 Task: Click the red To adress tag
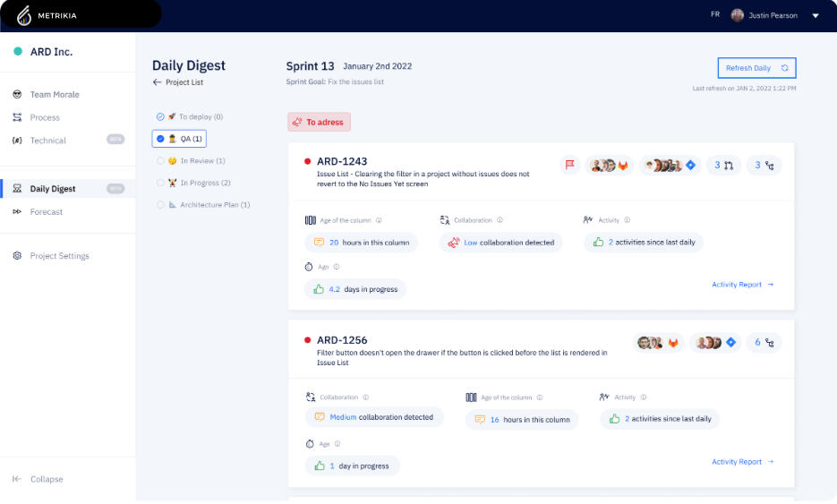click(319, 123)
